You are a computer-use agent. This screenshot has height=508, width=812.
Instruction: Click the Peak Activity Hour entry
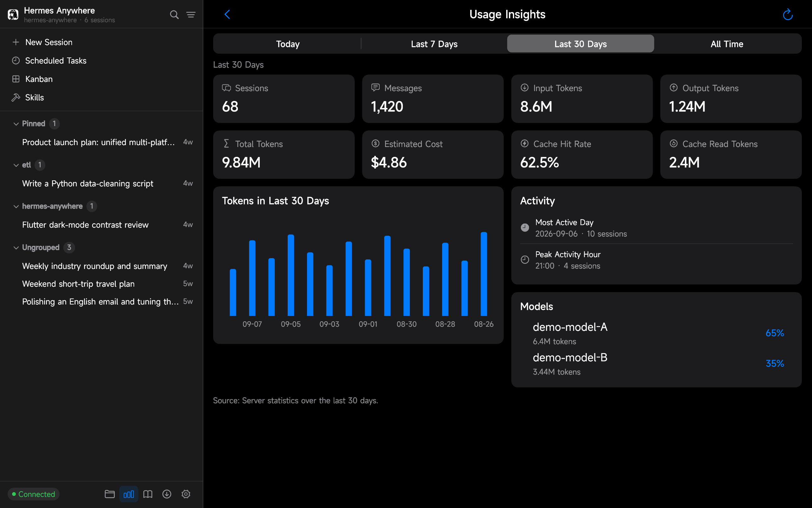click(656, 260)
